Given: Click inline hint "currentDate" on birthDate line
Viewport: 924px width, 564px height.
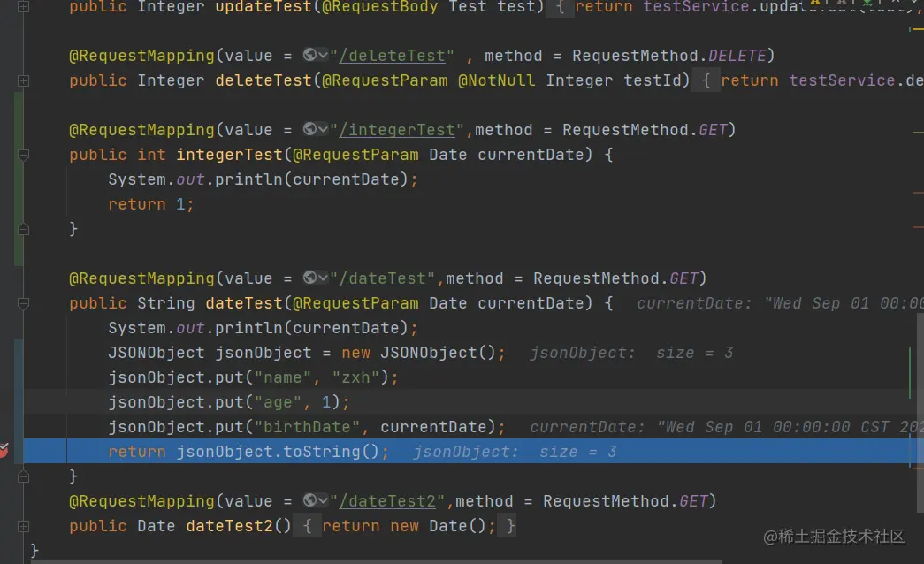Looking at the screenshot, I should click(x=727, y=427).
